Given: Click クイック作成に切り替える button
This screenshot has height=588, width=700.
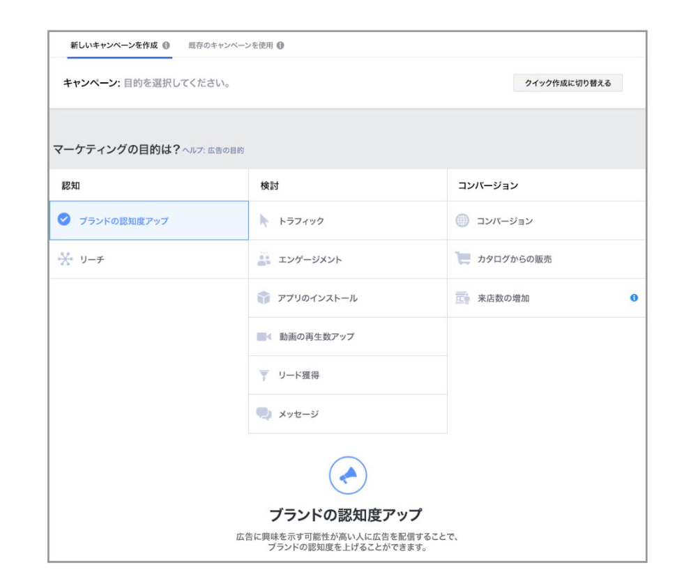Looking at the screenshot, I should pyautogui.click(x=568, y=83).
